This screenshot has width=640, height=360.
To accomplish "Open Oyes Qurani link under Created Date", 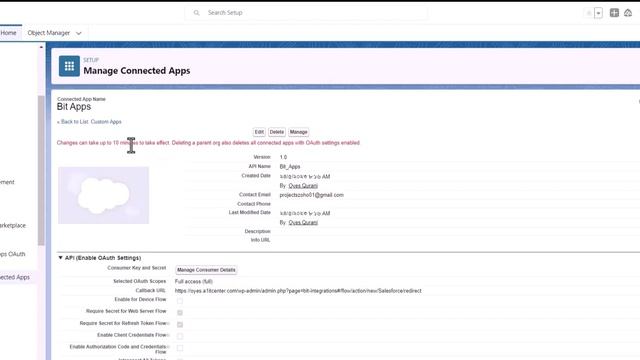I will pos(303,186).
